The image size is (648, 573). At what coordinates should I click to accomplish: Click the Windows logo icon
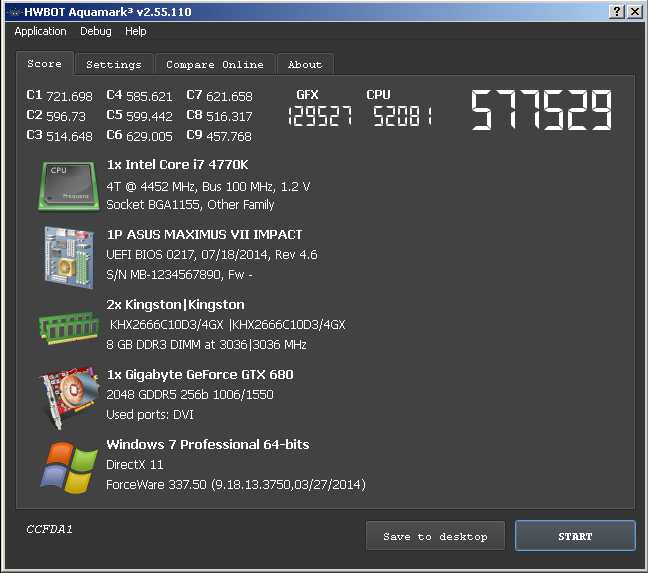[x=68, y=465]
